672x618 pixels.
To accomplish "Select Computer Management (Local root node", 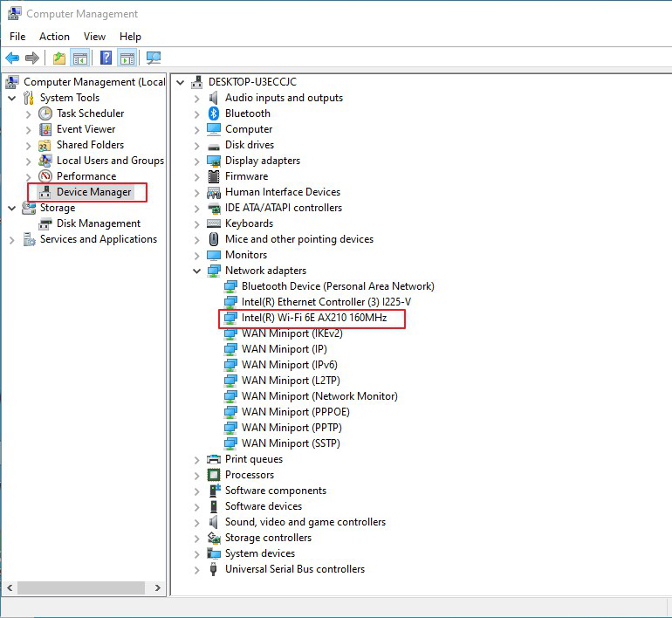I will pos(94,82).
